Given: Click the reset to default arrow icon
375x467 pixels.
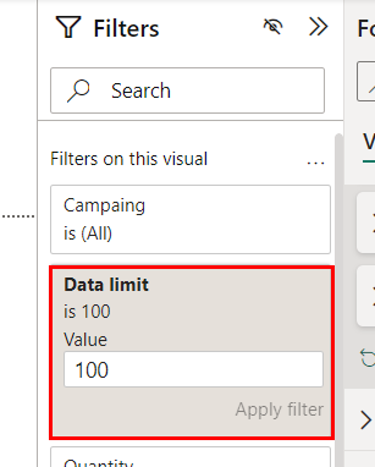Looking at the screenshot, I should tap(368, 358).
